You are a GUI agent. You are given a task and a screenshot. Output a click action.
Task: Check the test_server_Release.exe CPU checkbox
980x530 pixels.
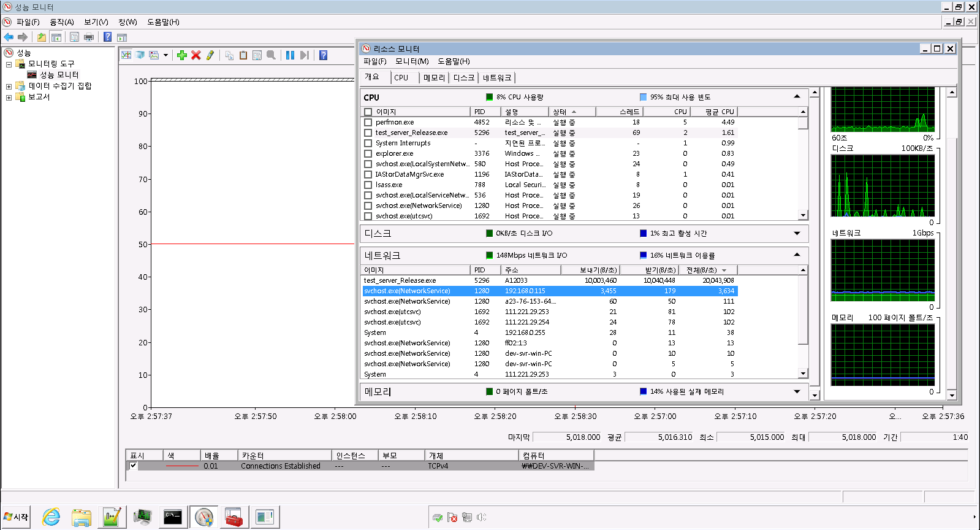tap(368, 132)
